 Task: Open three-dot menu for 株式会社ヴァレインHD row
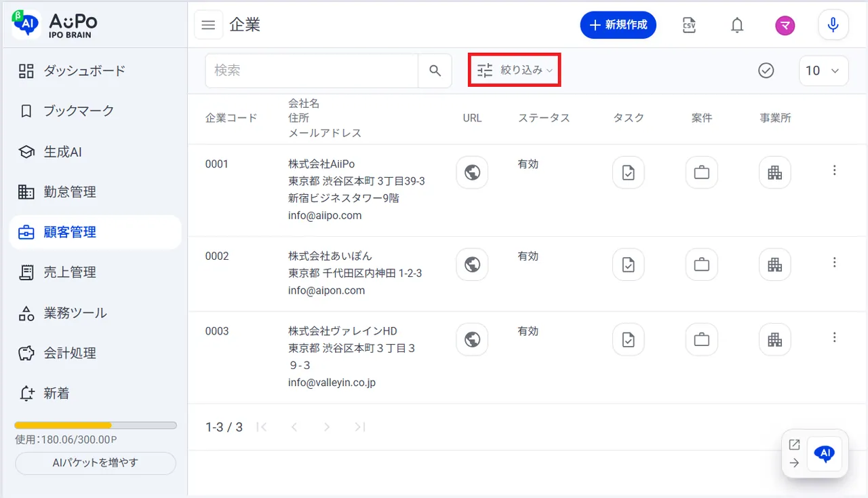coord(835,337)
